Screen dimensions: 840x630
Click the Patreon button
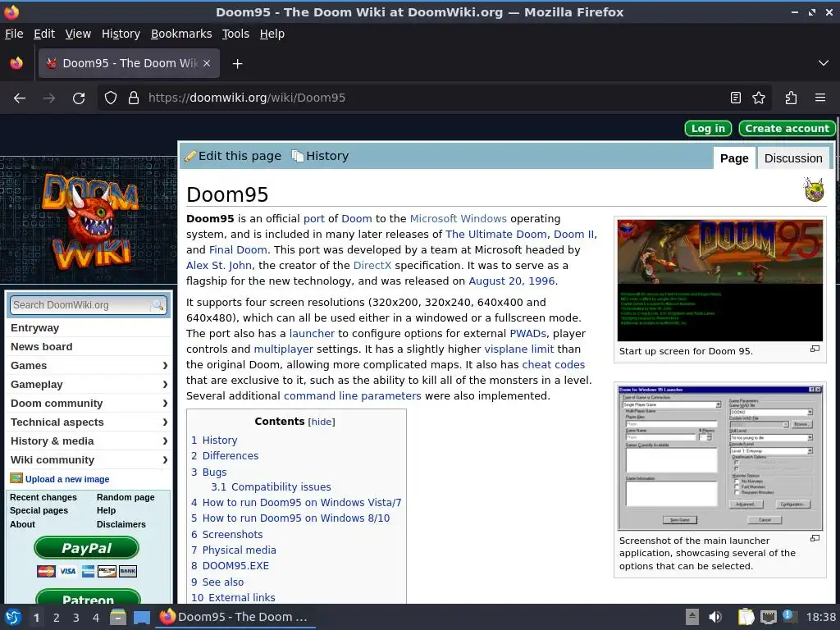pyautogui.click(x=88, y=597)
